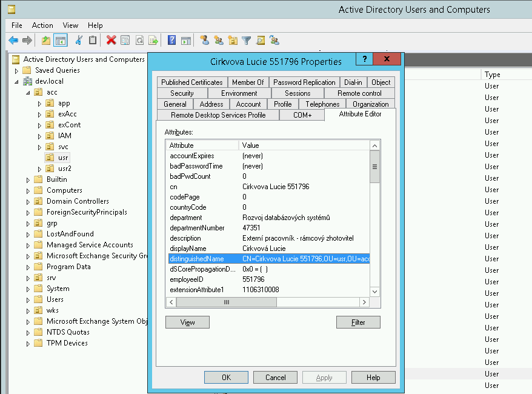Viewport: 532px width, 394px height.
Task: Click the Cut scissors icon
Action: (x=79, y=41)
